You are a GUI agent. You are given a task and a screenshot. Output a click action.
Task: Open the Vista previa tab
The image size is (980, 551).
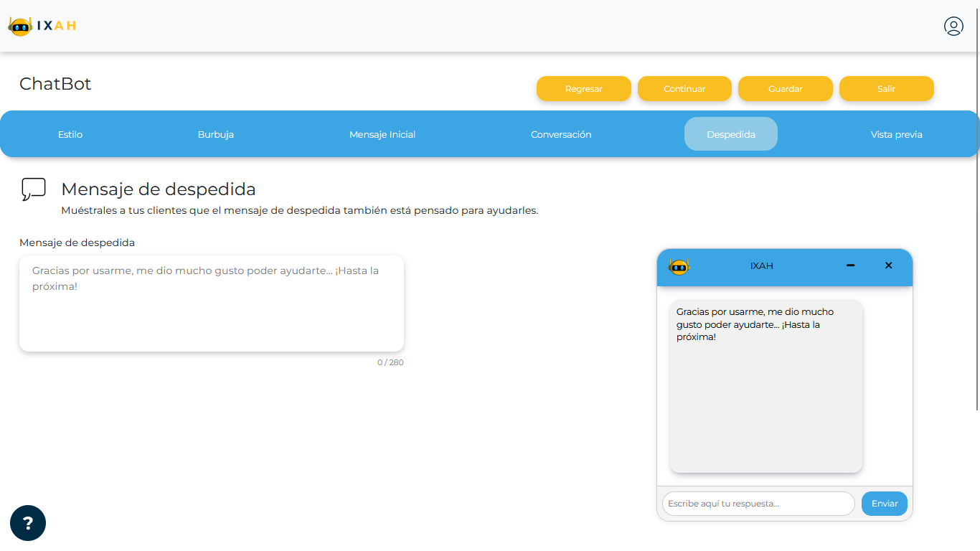[897, 134]
